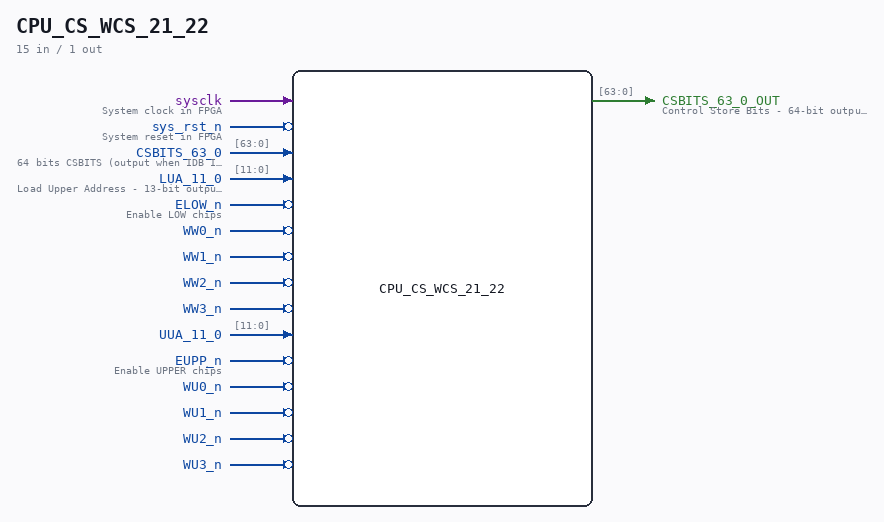Select the WW1_n port label
This screenshot has width=884, height=522.
[202, 256]
